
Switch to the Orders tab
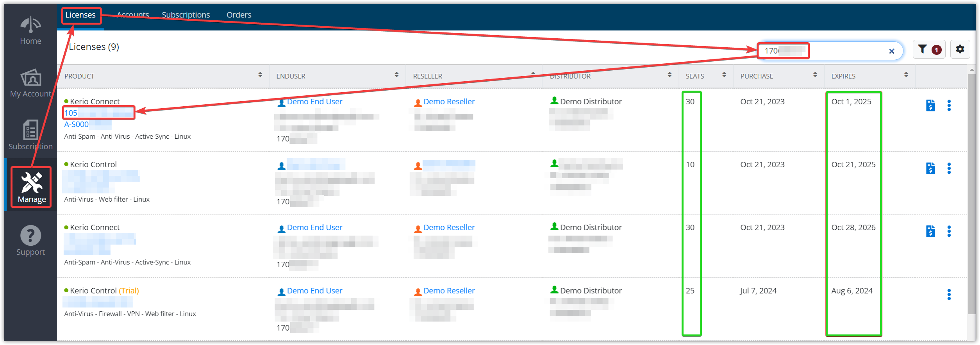pos(239,15)
